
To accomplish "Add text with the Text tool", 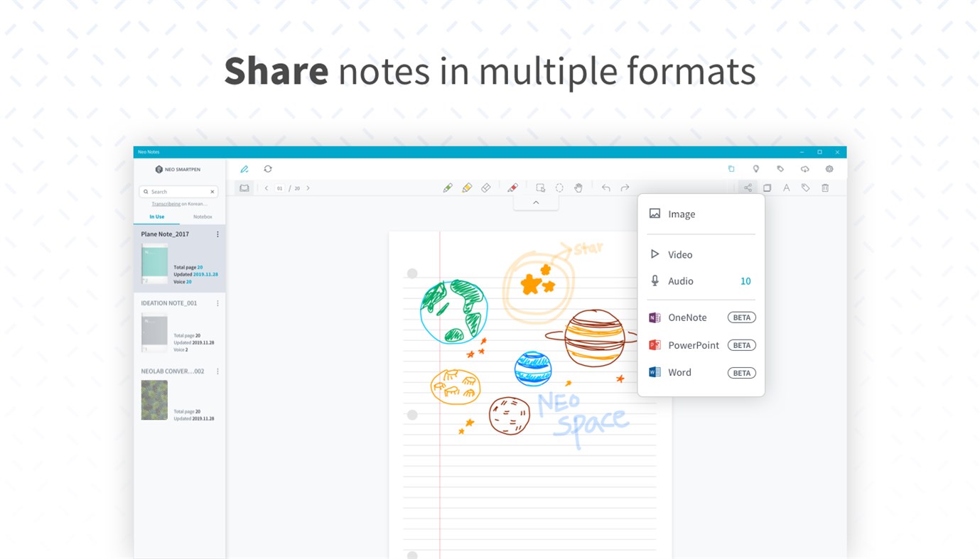I will click(x=786, y=187).
